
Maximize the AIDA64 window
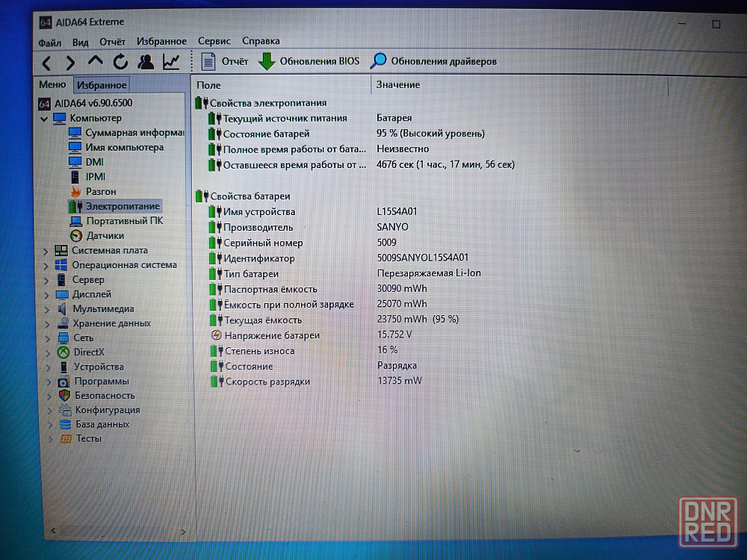716,24
